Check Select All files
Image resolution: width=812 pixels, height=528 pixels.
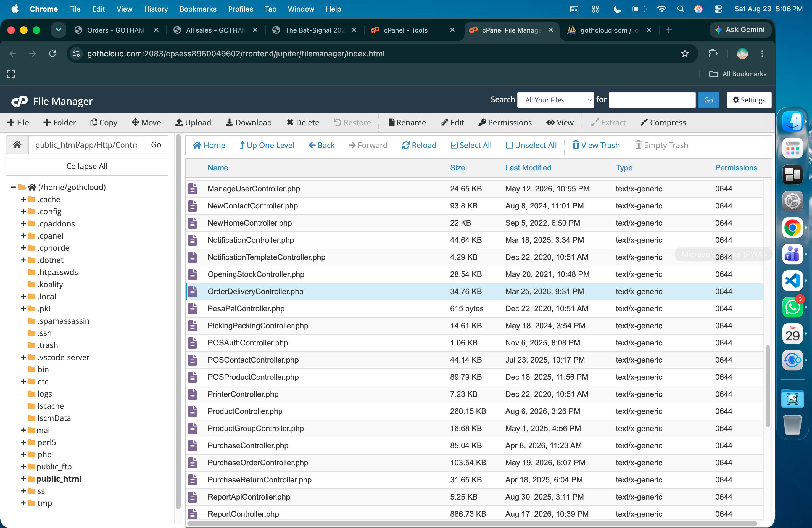coord(471,145)
